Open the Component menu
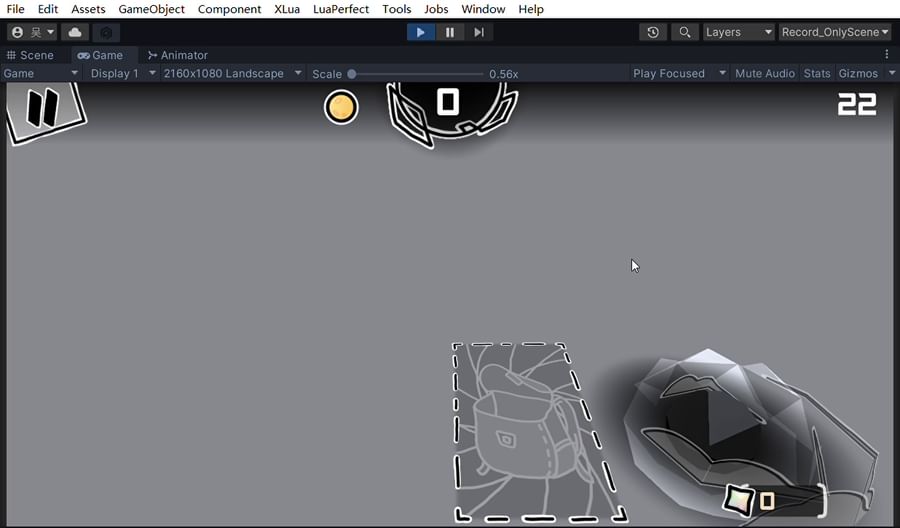This screenshot has height=528, width=900. pos(230,9)
